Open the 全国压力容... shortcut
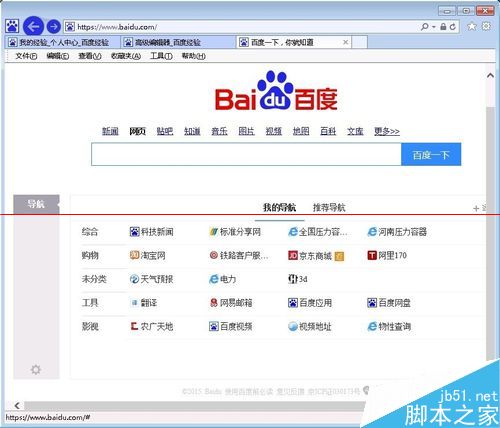The width and height of the screenshot is (500, 428). 318,232
